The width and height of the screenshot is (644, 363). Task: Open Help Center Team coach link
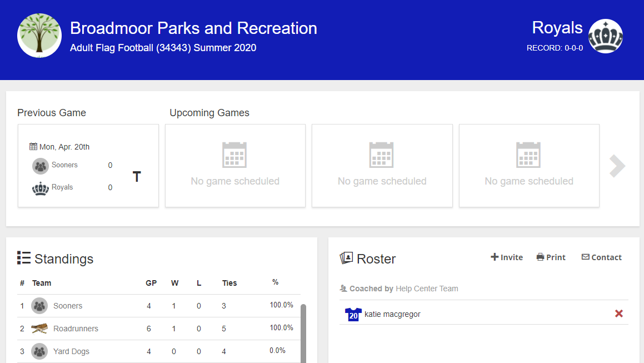click(427, 289)
